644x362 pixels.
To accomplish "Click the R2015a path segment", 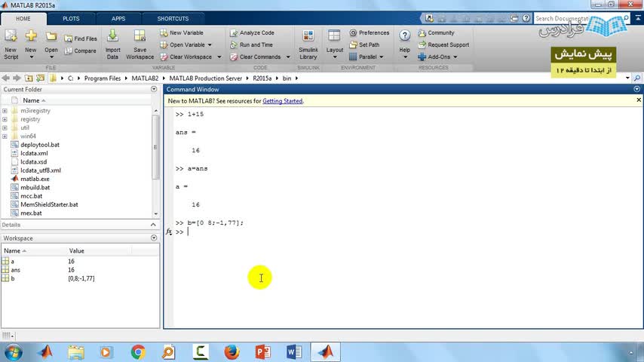I will [x=262, y=78].
